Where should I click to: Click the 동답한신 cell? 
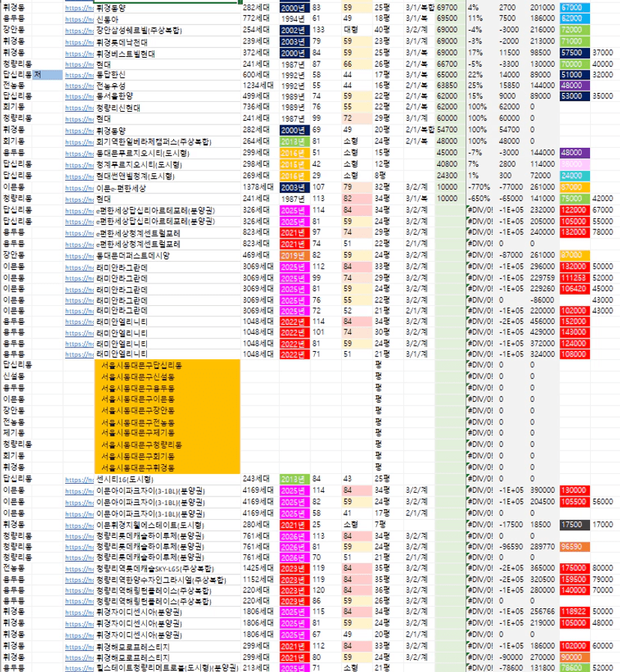point(167,75)
